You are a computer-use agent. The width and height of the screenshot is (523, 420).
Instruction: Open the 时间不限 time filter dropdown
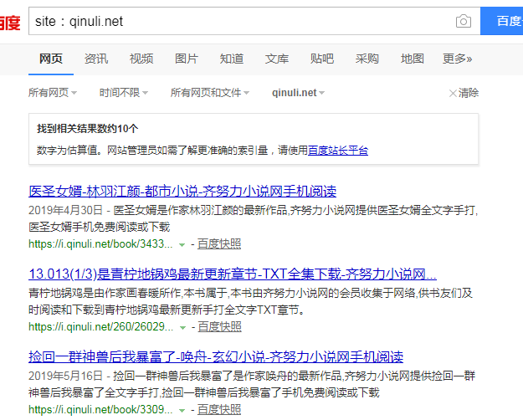[124, 92]
